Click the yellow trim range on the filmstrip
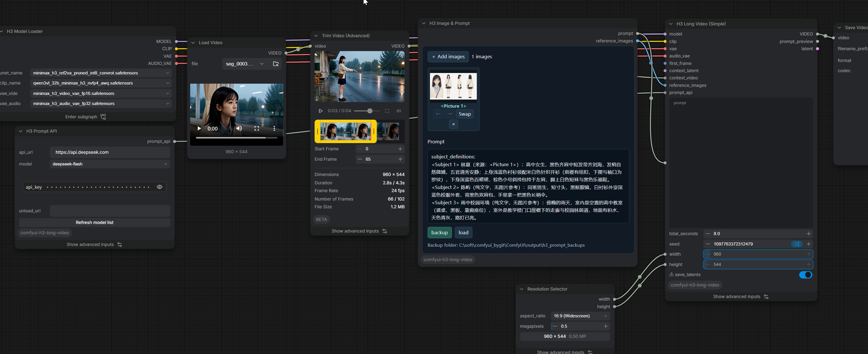 [345, 131]
